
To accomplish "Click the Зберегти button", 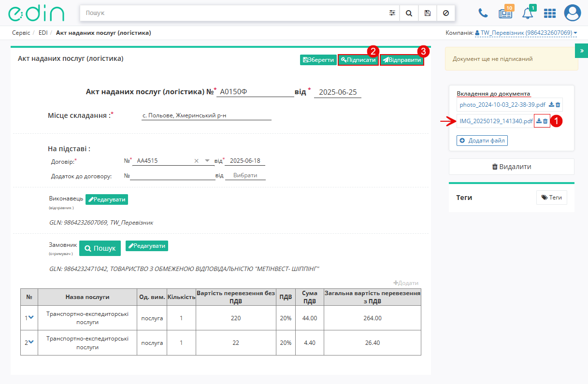I will (318, 60).
